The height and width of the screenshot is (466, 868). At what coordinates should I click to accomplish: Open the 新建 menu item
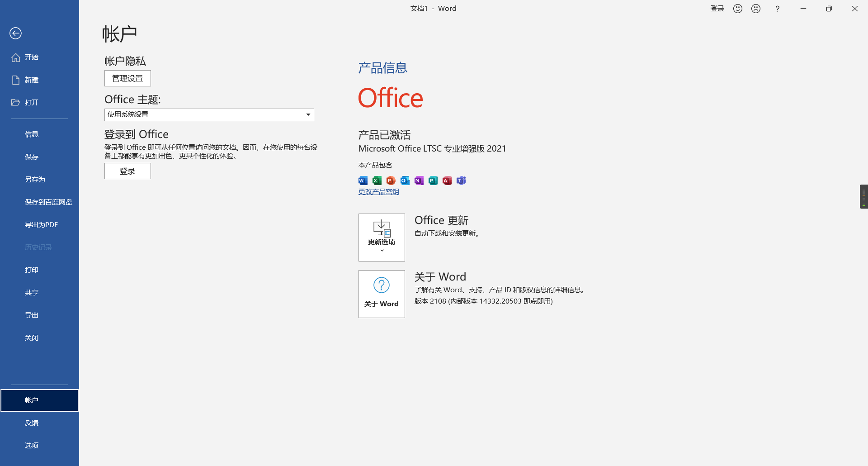tap(31, 80)
